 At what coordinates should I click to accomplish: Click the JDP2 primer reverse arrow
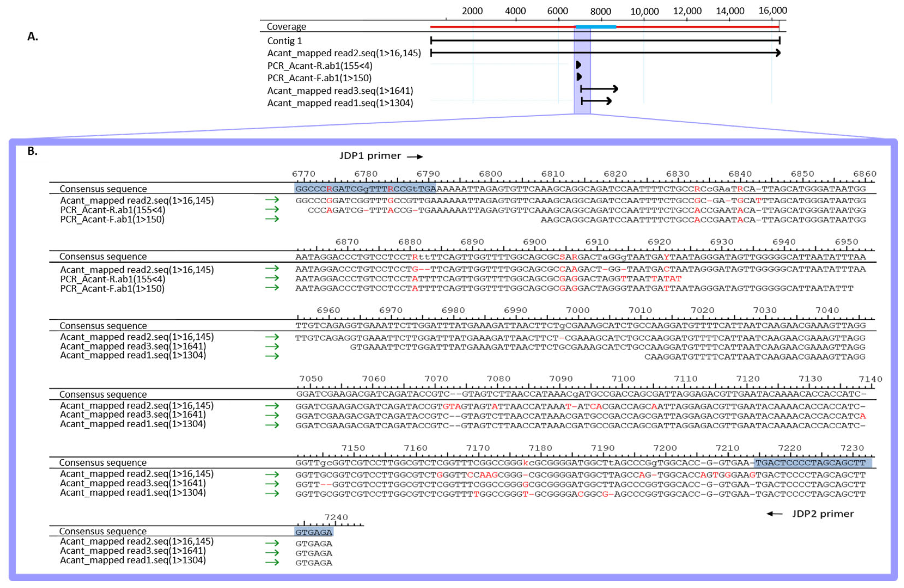point(774,514)
